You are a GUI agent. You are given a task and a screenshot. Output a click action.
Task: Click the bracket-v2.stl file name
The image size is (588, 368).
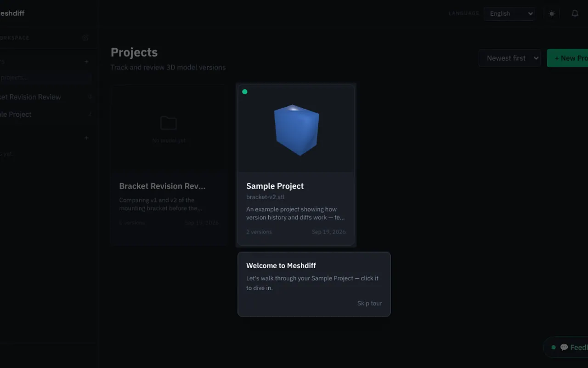tap(266, 197)
